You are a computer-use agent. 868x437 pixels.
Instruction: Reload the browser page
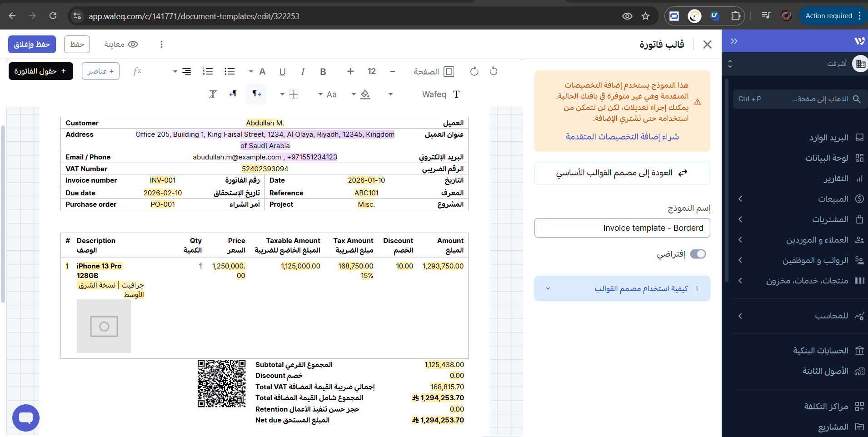(x=53, y=16)
